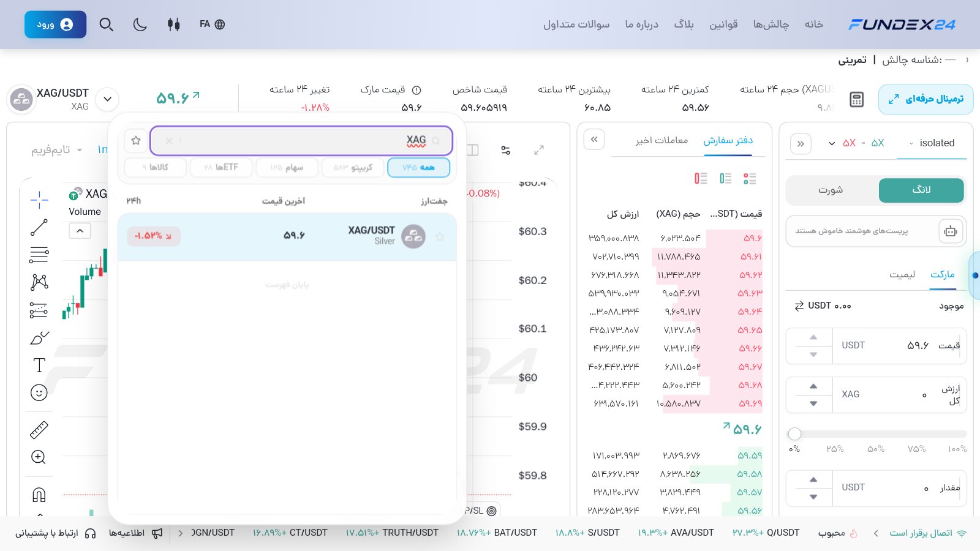Select the ruler measure tool
The image size is (980, 551).
pos(39,430)
